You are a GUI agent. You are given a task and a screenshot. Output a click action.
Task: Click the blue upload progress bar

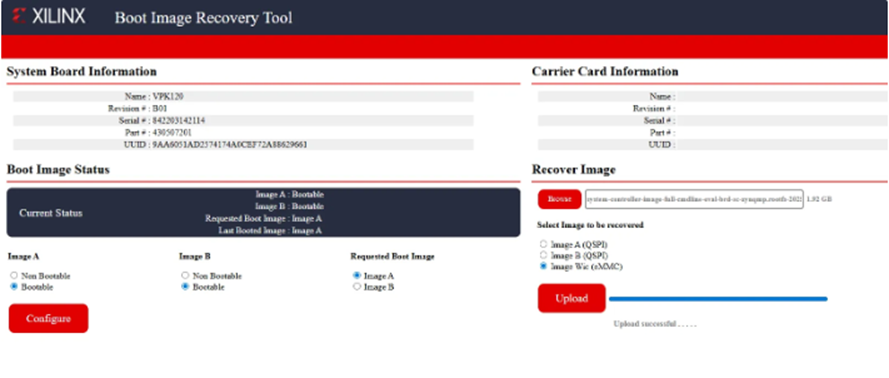[718, 299]
